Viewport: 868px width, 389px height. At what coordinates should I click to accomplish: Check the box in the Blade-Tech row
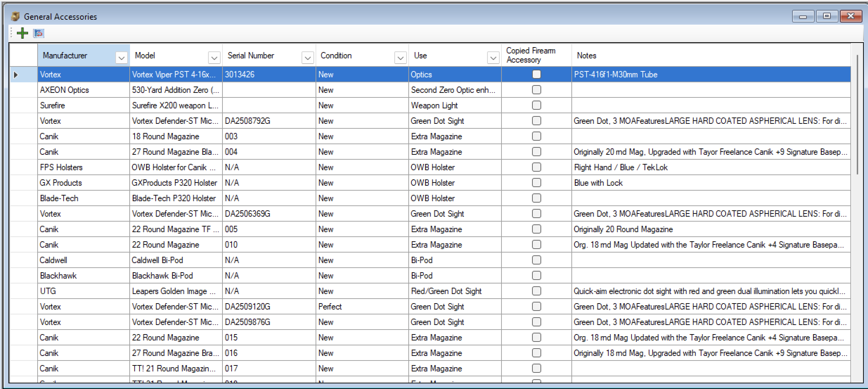pyautogui.click(x=537, y=198)
